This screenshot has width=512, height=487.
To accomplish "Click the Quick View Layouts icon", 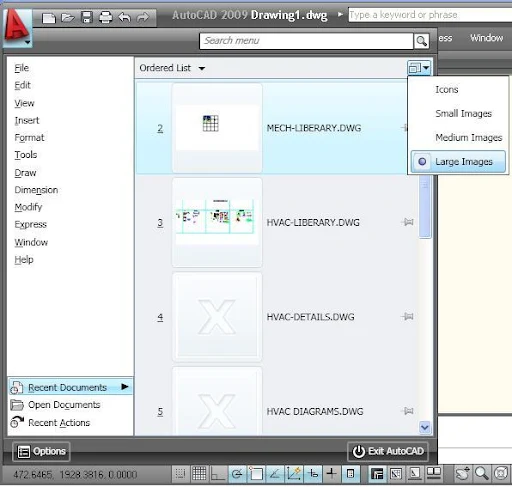I will [x=415, y=473].
